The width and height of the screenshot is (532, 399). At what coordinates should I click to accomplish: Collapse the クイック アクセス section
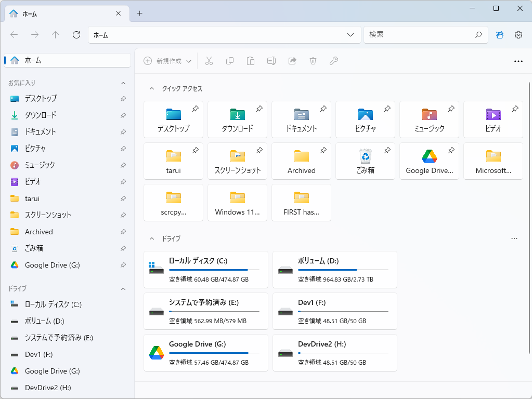[x=152, y=88]
